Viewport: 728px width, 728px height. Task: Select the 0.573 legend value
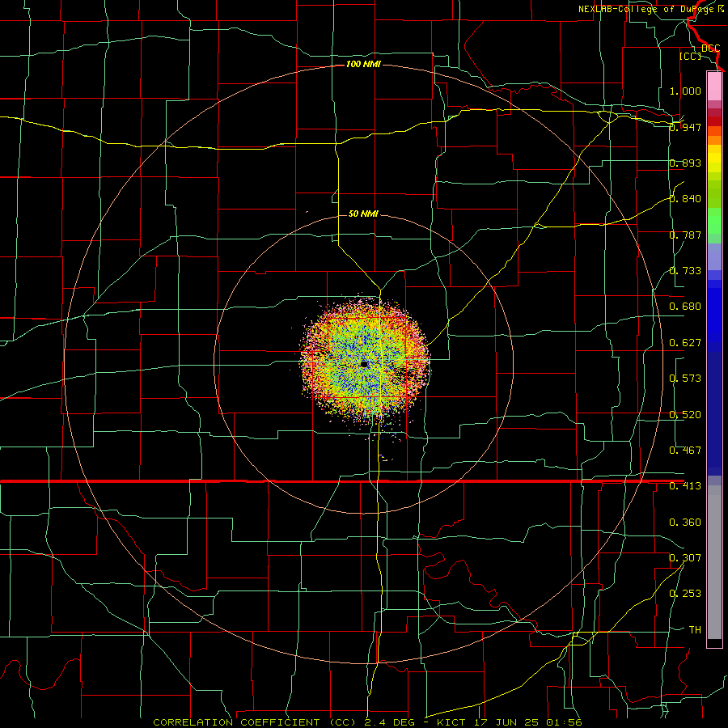tap(685, 379)
